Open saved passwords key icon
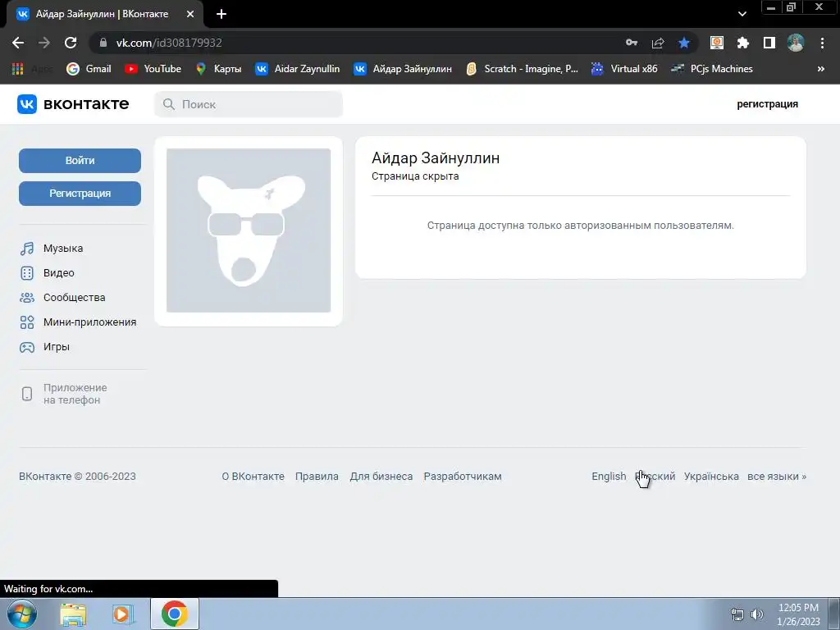Viewport: 840px width, 630px height. (x=632, y=43)
